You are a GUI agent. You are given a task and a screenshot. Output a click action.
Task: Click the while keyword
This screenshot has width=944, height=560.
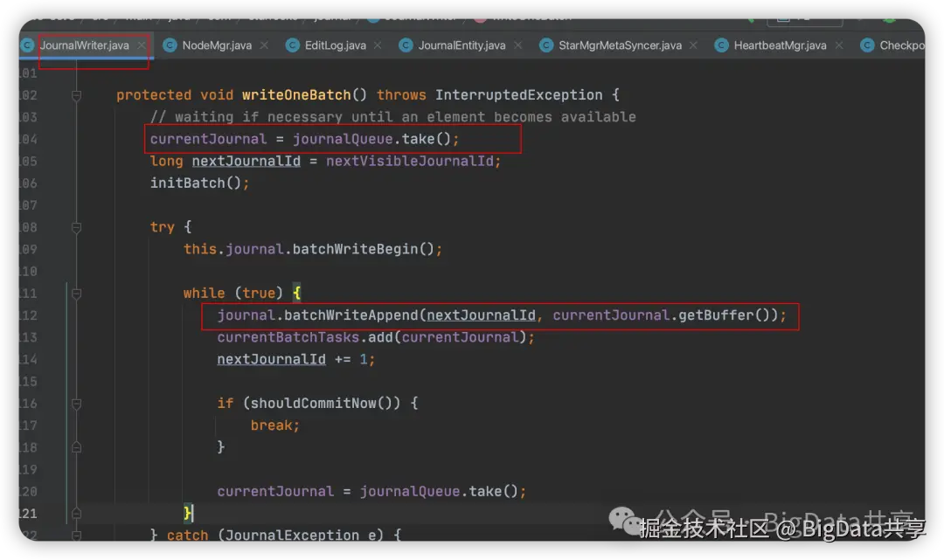pyautogui.click(x=204, y=294)
